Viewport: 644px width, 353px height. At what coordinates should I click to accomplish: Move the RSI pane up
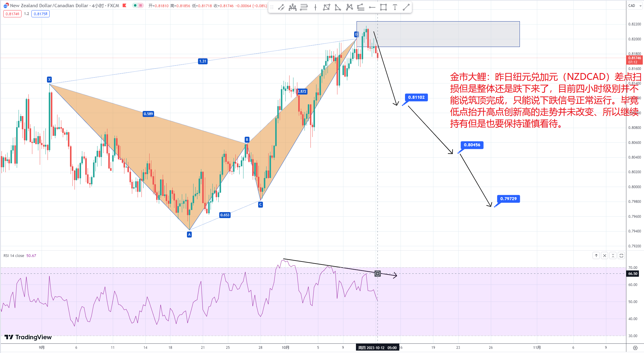coord(596,255)
